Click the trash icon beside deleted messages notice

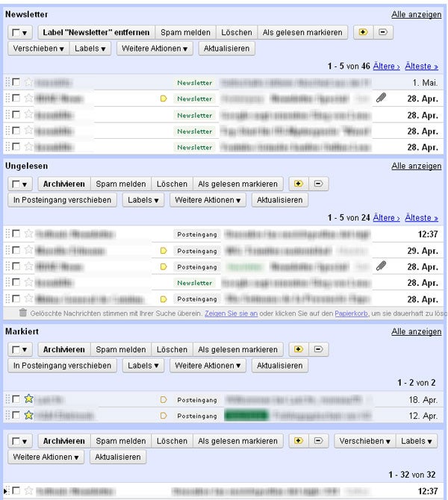coord(22,313)
